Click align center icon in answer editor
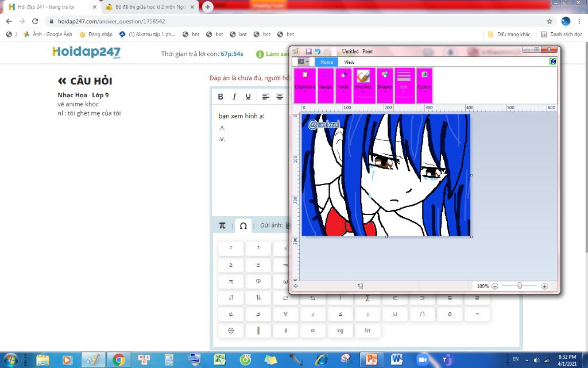The width and height of the screenshot is (588, 368). coord(280,97)
